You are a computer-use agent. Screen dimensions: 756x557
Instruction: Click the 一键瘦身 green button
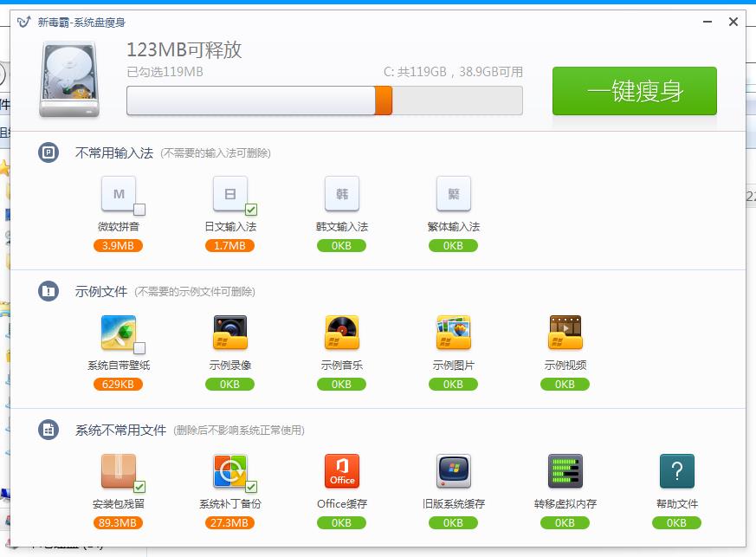click(635, 91)
